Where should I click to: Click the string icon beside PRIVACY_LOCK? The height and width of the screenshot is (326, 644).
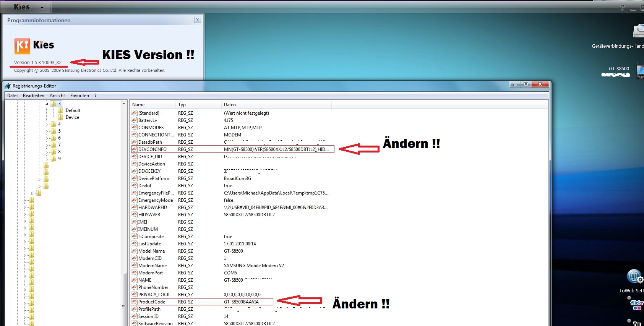click(x=135, y=295)
